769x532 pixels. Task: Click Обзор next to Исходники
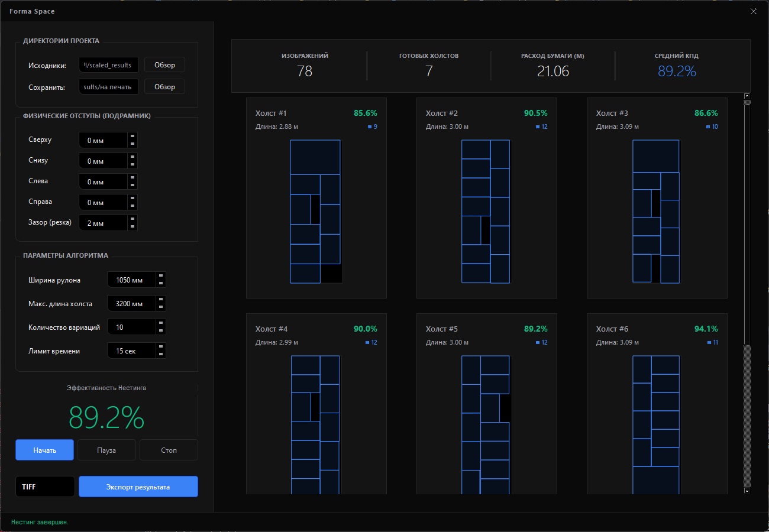(x=164, y=64)
